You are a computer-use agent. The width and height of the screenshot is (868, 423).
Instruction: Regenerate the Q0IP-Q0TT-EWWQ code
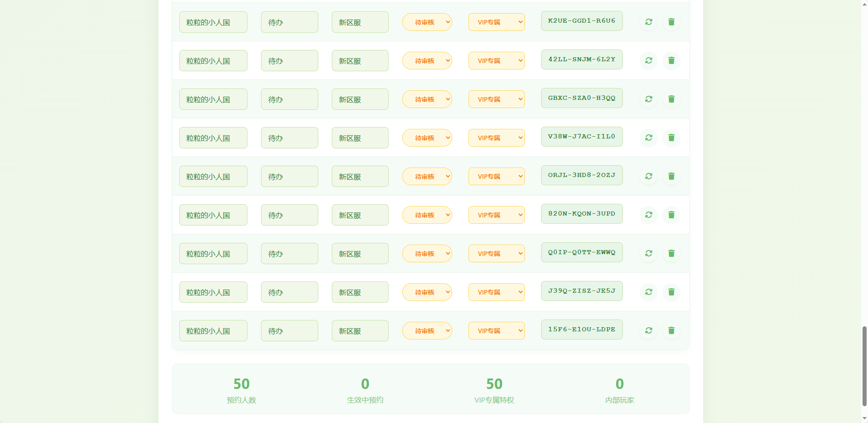coord(649,253)
